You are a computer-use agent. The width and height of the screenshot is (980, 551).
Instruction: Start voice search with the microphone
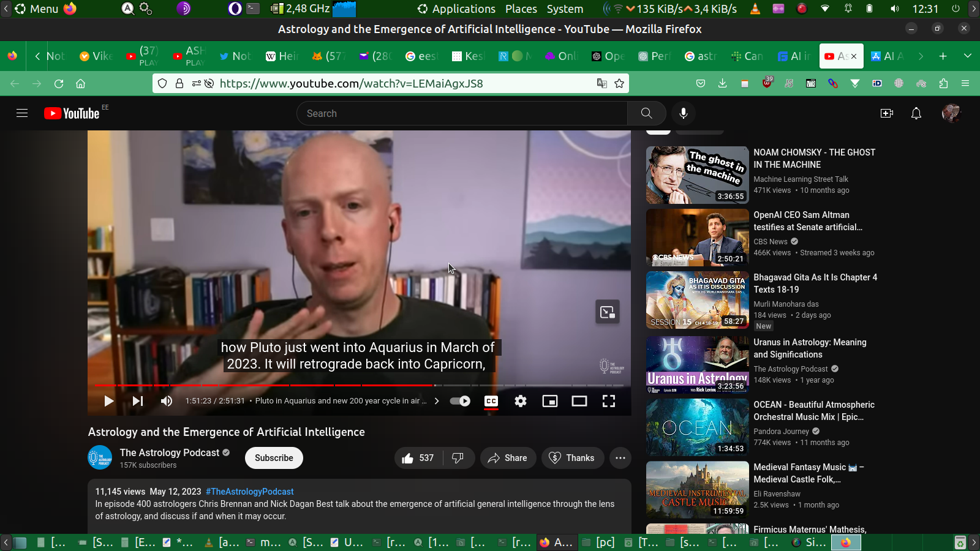pyautogui.click(x=684, y=113)
